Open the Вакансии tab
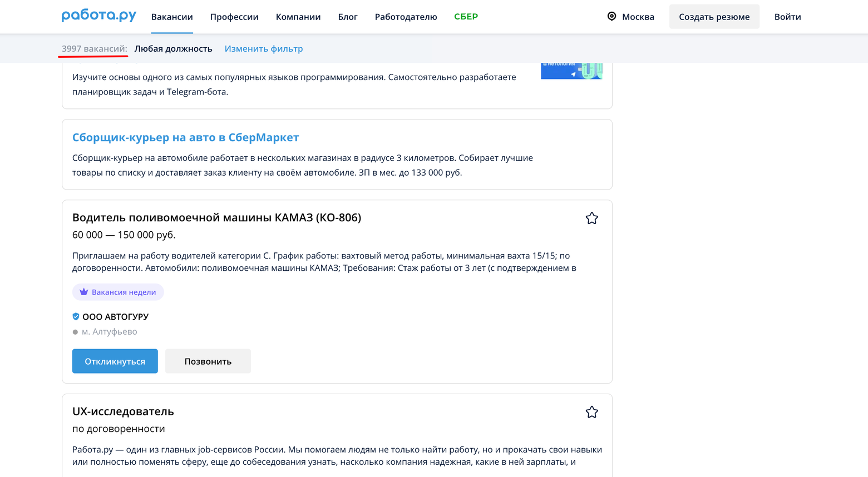Screen dimensions: 868x477 click(172, 17)
